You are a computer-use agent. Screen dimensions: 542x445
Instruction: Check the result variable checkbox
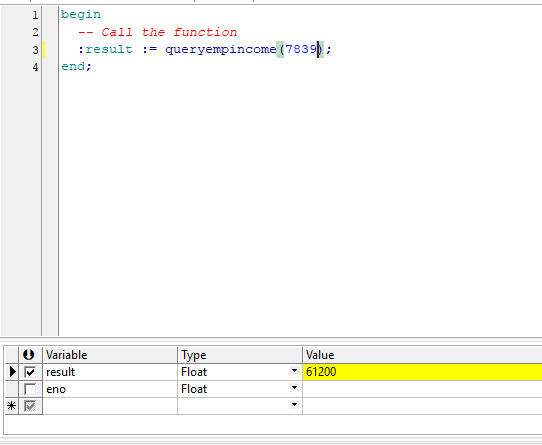tap(30, 372)
